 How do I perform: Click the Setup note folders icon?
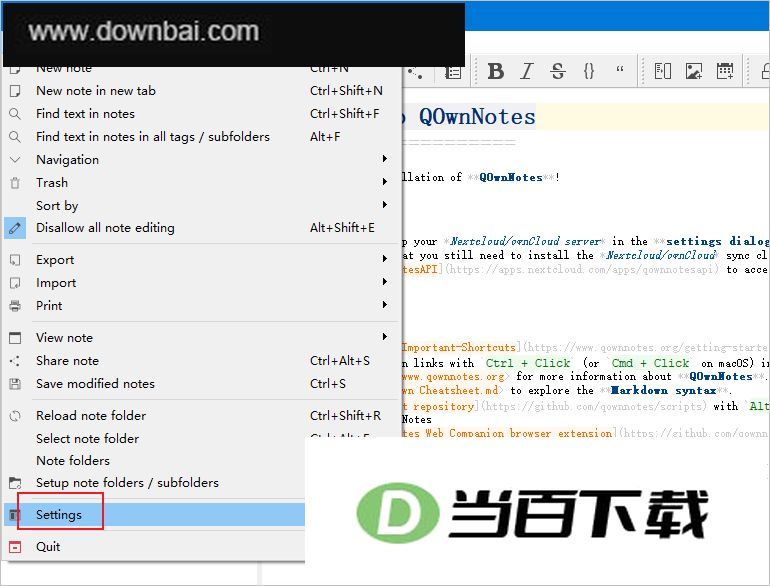[x=15, y=483]
